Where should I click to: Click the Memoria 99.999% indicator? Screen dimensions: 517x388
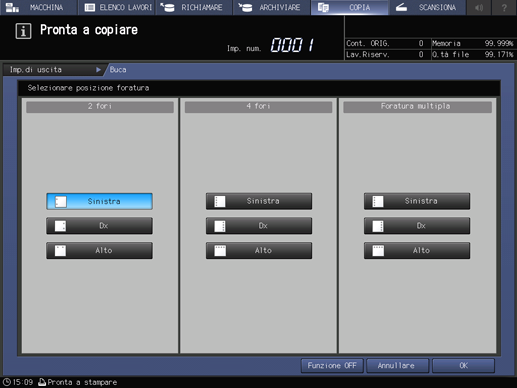tap(473, 43)
